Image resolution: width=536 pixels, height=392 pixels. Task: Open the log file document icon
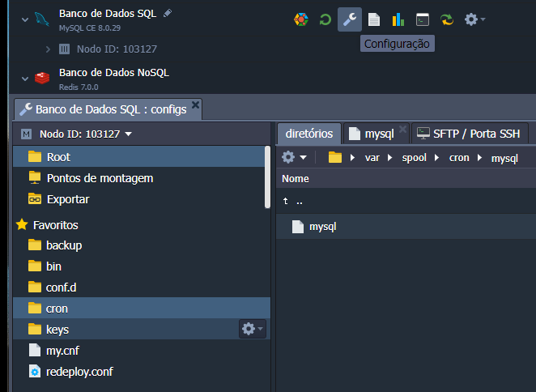tap(373, 19)
